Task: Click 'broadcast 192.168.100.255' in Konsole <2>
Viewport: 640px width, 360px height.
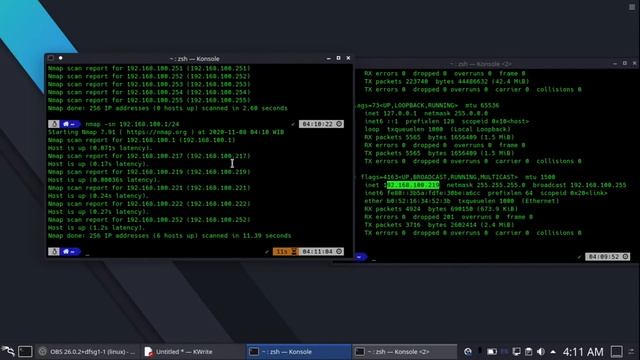Action: [579, 185]
